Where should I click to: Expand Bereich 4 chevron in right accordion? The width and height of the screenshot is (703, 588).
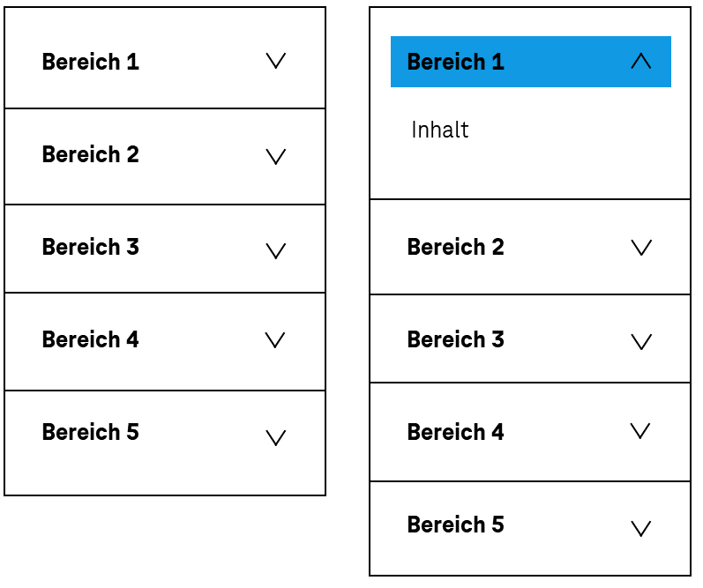click(641, 431)
